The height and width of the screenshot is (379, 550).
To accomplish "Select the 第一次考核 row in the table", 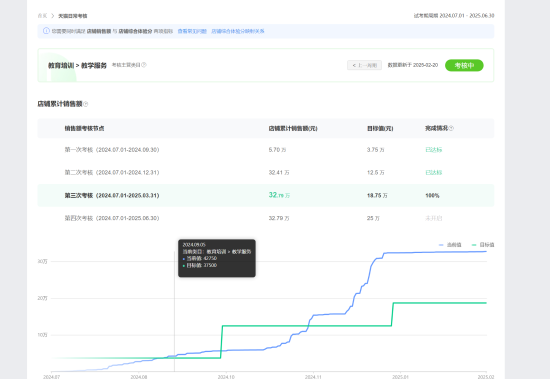I will (266, 150).
